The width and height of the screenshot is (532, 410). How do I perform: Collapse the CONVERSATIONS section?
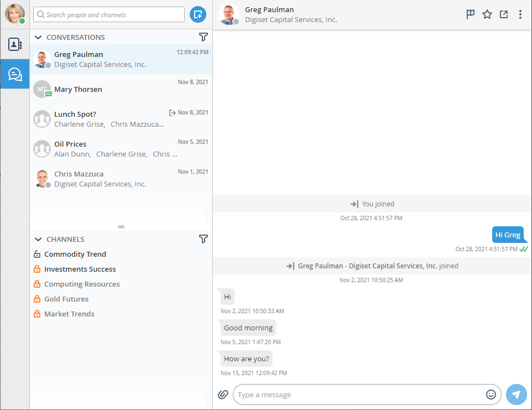pyautogui.click(x=38, y=37)
